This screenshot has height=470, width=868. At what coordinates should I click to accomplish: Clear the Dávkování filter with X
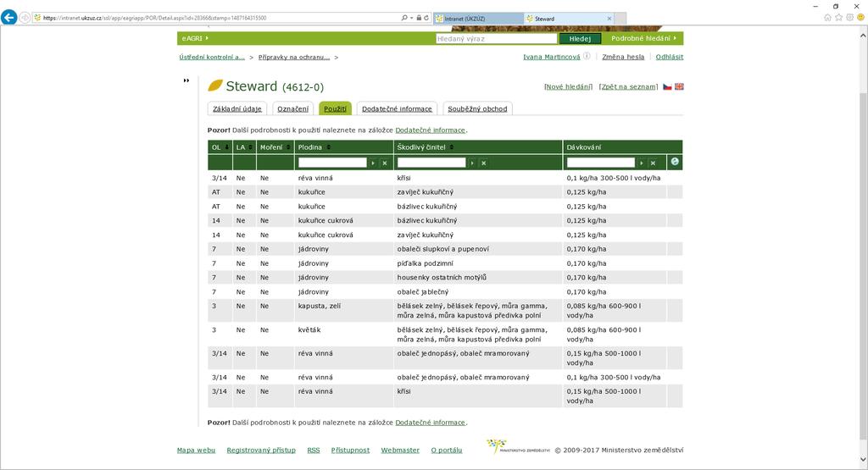coord(654,163)
